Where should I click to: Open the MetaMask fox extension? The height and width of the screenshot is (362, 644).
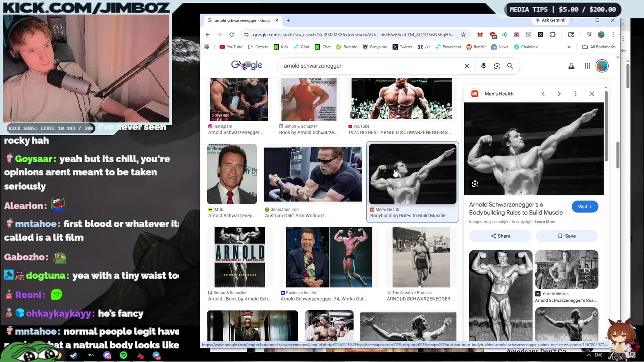[x=480, y=35]
